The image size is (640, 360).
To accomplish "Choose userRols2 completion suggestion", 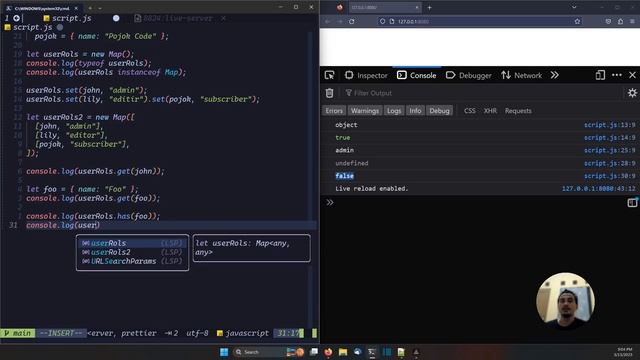I will click(132, 252).
